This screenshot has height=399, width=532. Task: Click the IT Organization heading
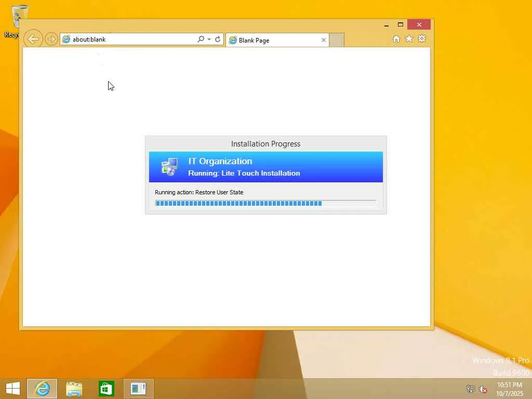220,161
